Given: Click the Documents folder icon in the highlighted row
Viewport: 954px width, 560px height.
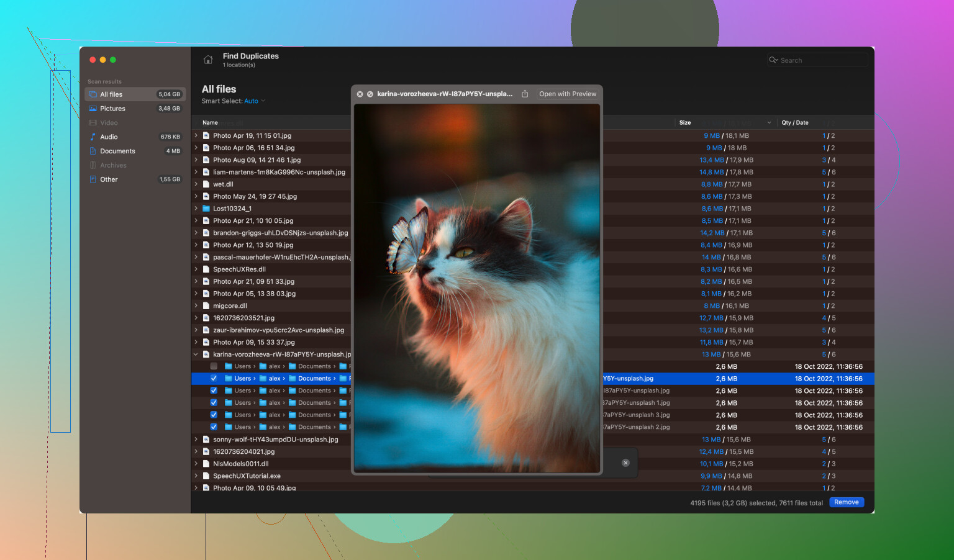Looking at the screenshot, I should [x=293, y=379].
